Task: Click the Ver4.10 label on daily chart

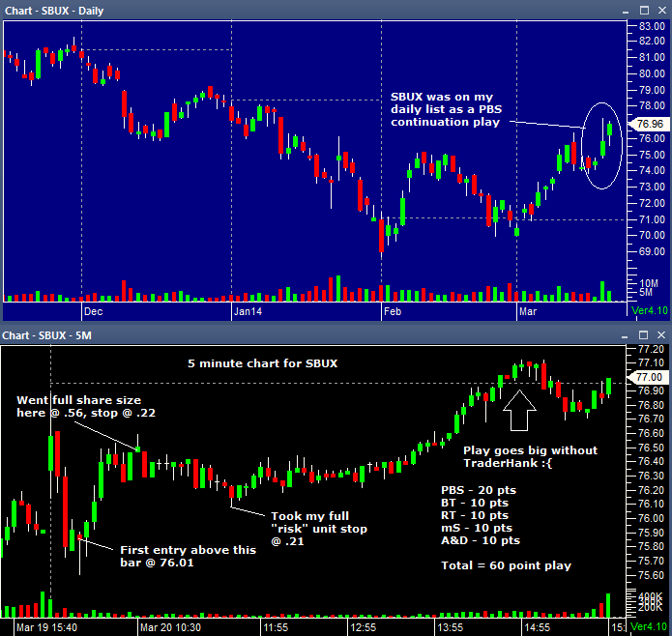Action: point(650,310)
